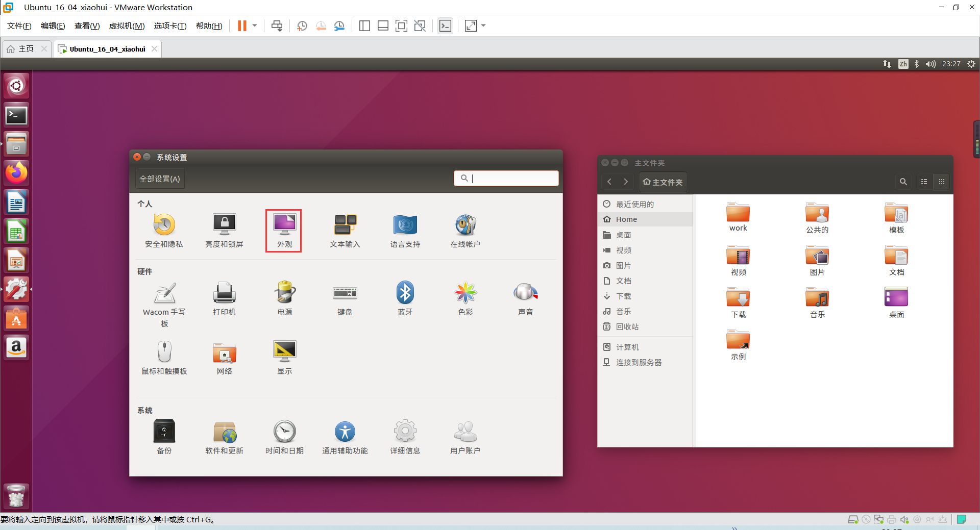Launch the Terminal from the Ubuntu launcher

pos(16,115)
